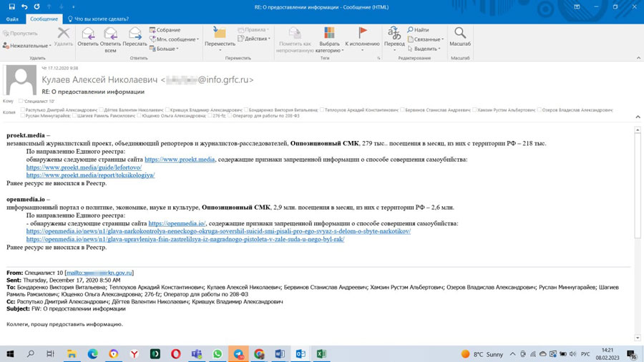Switch to the Сообщение ribbon tab
The image size is (644, 362).
coord(44,19)
